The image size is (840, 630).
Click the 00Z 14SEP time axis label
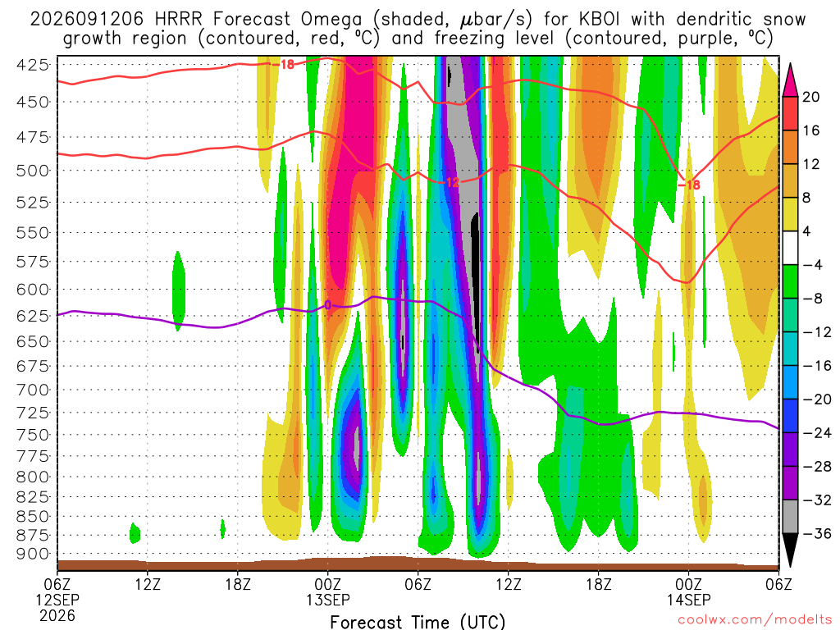(688, 591)
